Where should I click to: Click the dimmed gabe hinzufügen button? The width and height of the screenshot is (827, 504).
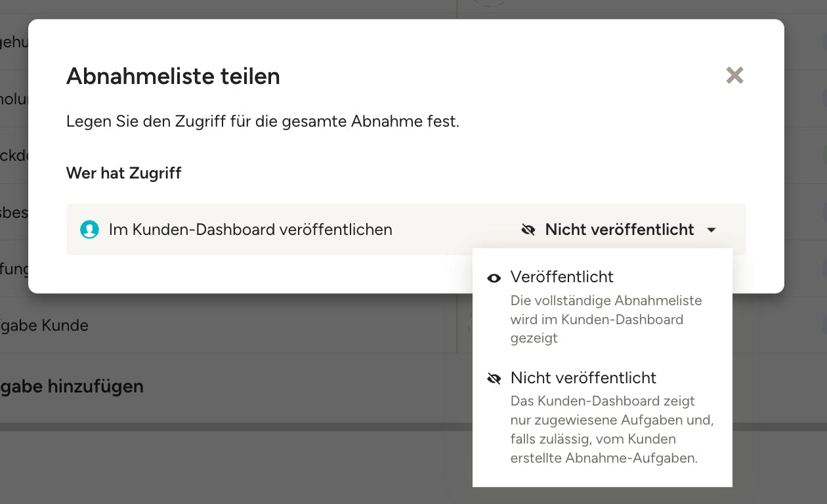[x=72, y=387]
